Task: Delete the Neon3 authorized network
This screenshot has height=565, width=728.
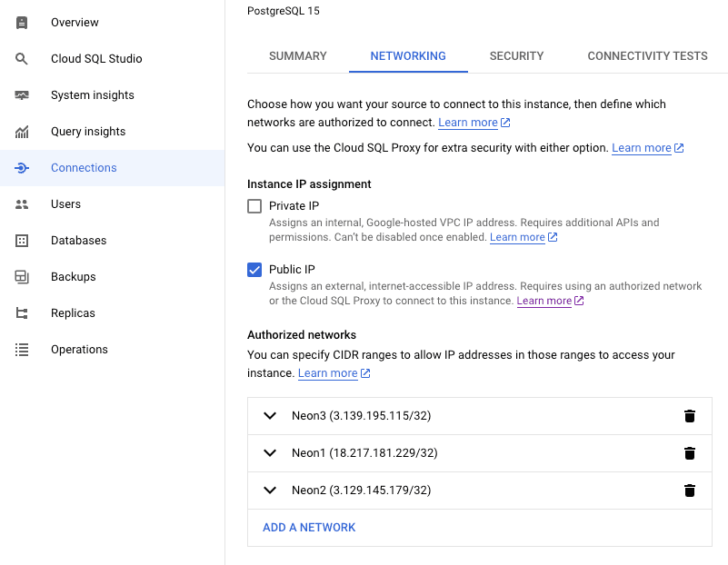Action: 690,415
